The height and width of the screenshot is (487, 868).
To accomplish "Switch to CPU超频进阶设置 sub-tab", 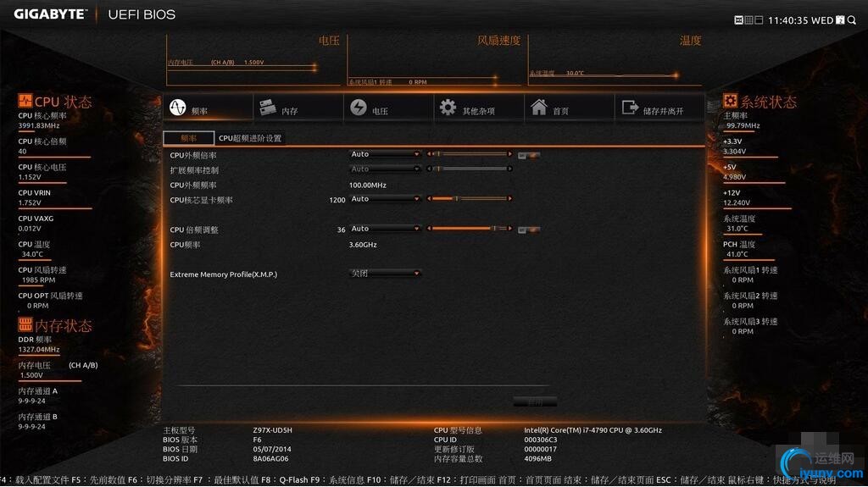I will point(250,138).
